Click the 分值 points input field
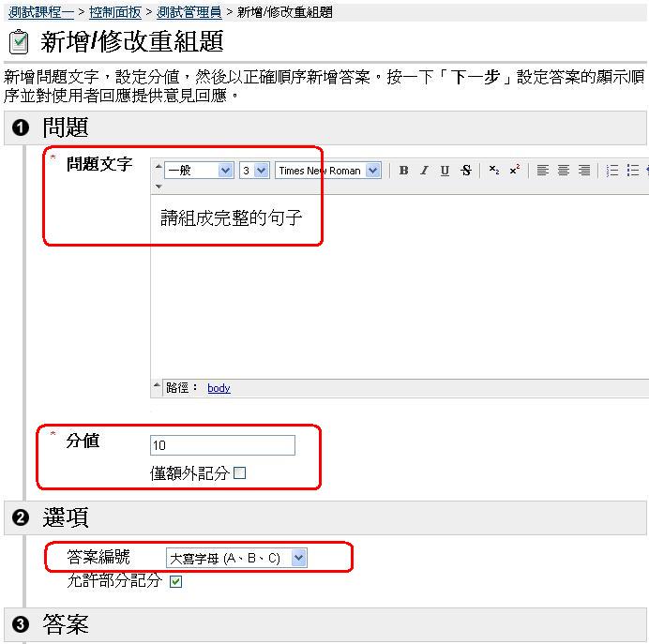 coord(222,445)
